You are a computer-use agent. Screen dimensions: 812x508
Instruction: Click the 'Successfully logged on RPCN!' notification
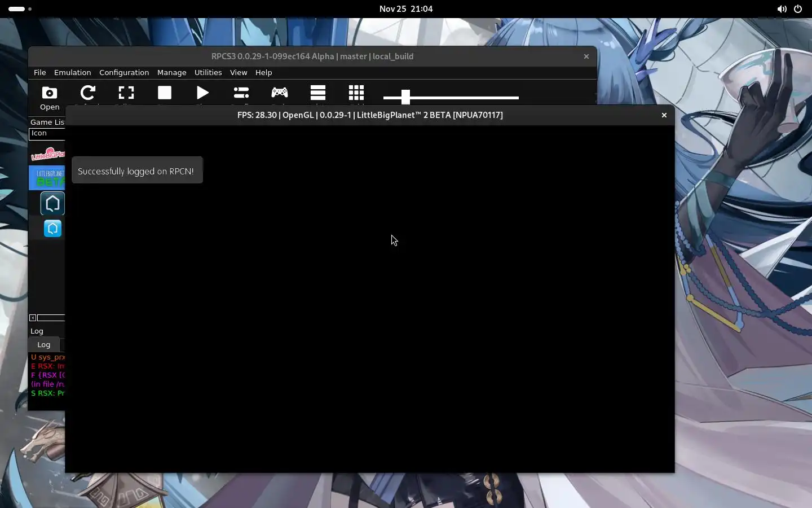point(137,170)
